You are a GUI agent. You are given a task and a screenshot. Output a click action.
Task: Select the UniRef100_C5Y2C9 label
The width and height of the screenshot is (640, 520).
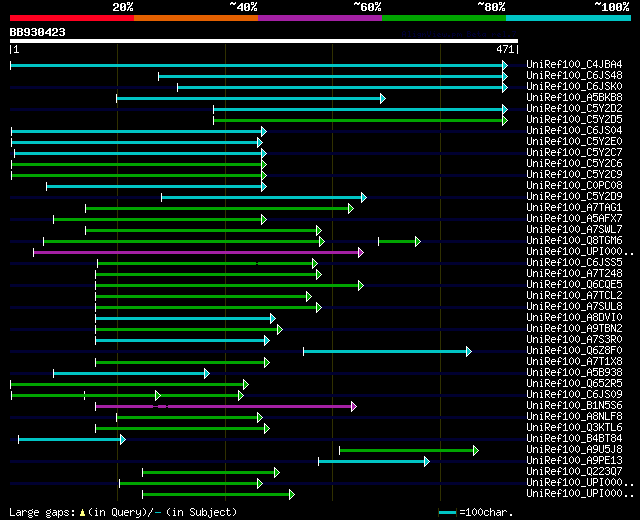click(x=574, y=175)
